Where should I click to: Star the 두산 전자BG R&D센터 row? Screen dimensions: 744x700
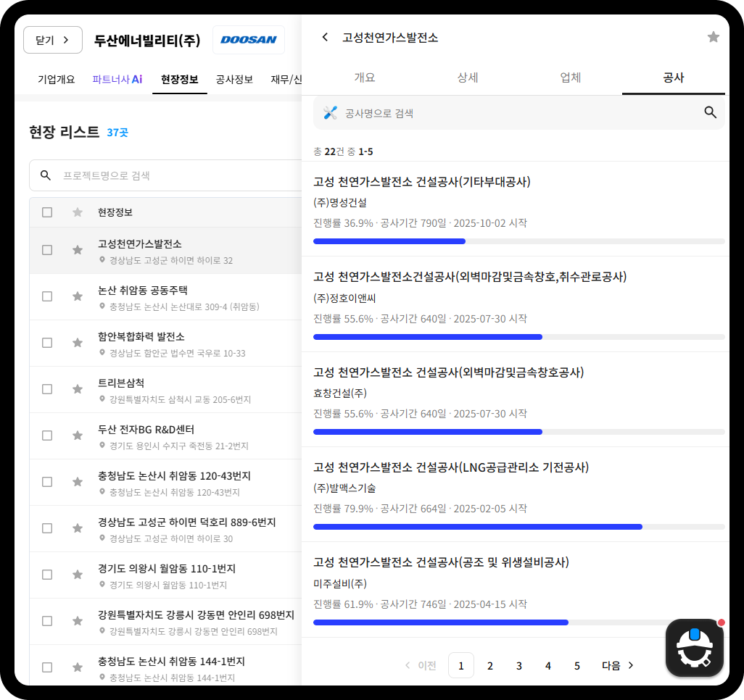pos(78,436)
